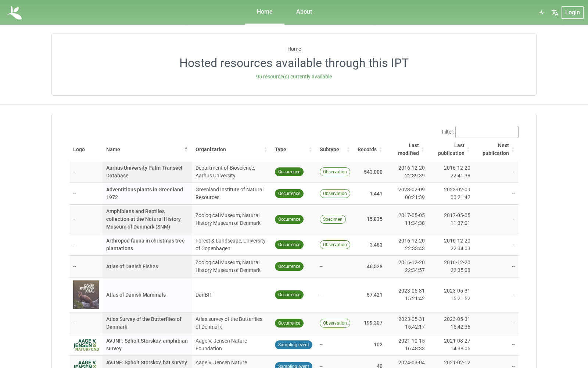This screenshot has height=368, width=588.
Task: Sort by Next publication column arrows
Action: tap(513, 149)
